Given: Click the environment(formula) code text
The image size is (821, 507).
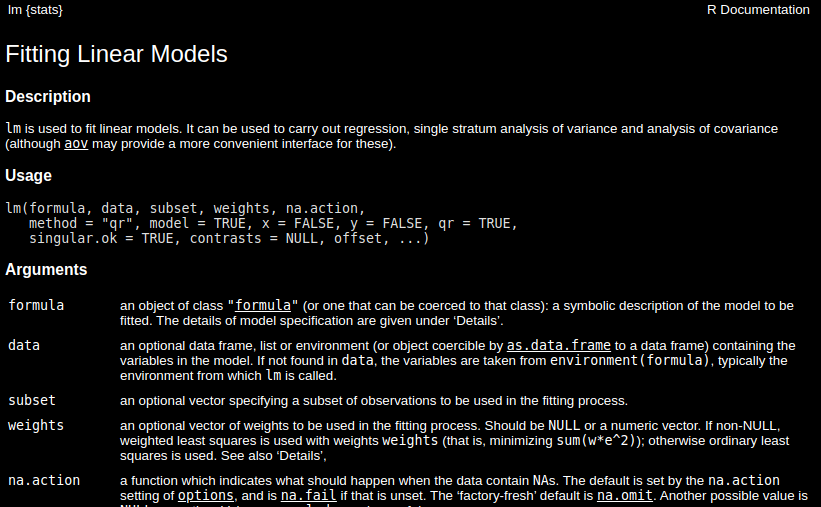Looking at the screenshot, I should click(630, 360).
